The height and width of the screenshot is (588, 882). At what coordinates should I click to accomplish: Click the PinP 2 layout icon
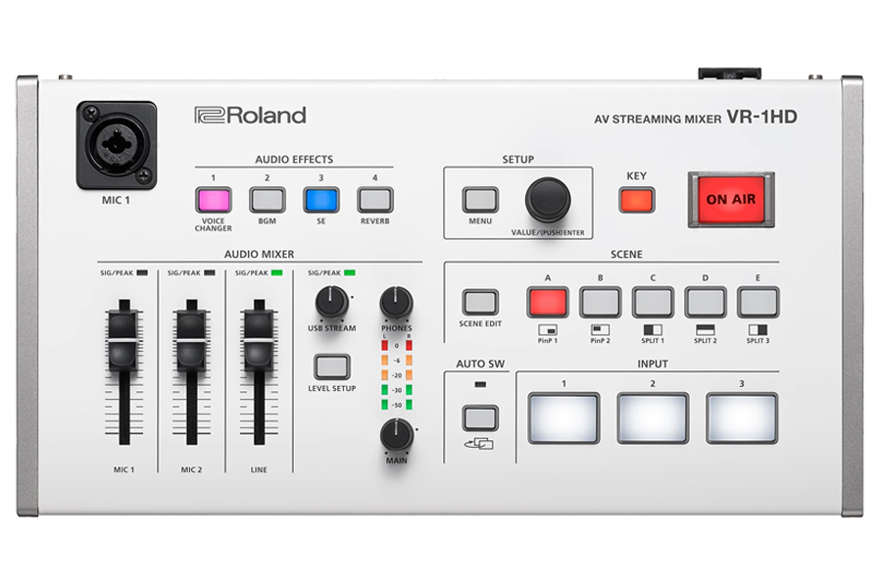point(600,330)
